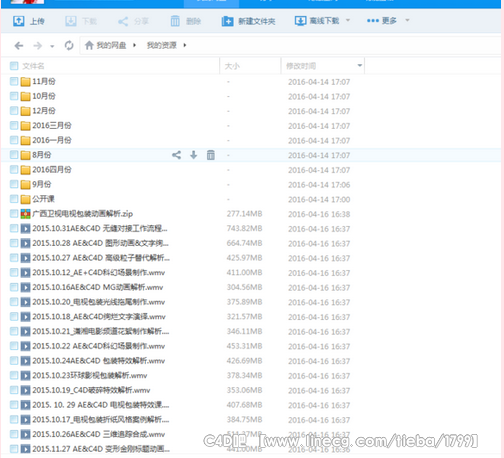The width and height of the screenshot is (504, 458).
Task: Check the box for folder 公开课
Action: pos(14,199)
